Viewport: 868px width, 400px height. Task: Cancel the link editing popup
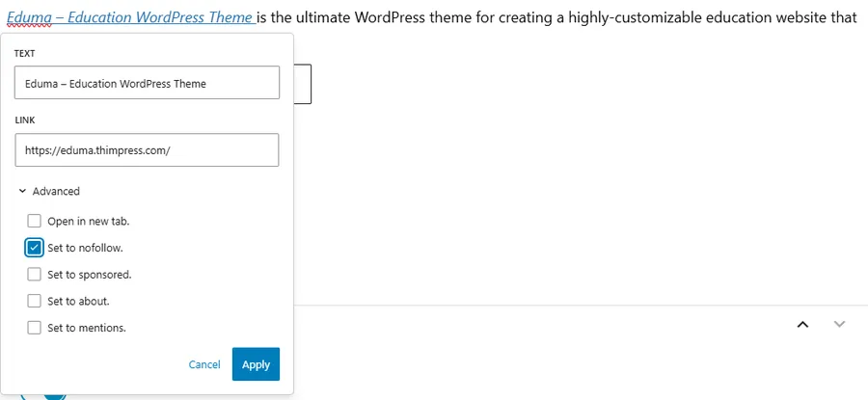[x=204, y=364]
